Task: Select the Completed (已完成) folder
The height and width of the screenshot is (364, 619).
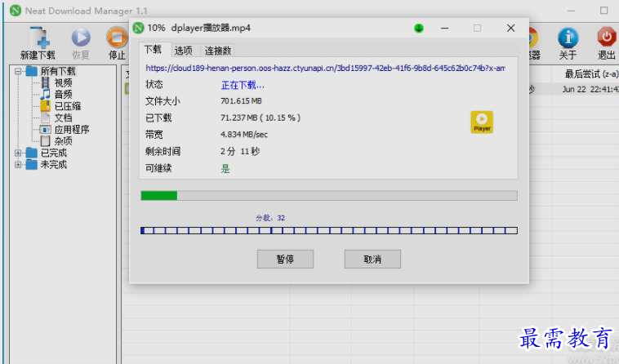Action: click(54, 153)
